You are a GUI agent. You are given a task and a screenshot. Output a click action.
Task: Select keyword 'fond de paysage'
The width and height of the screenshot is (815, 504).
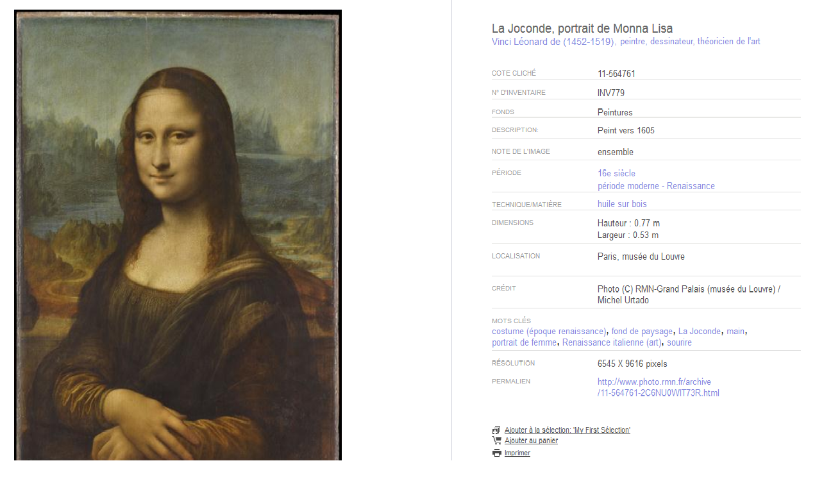(x=642, y=332)
